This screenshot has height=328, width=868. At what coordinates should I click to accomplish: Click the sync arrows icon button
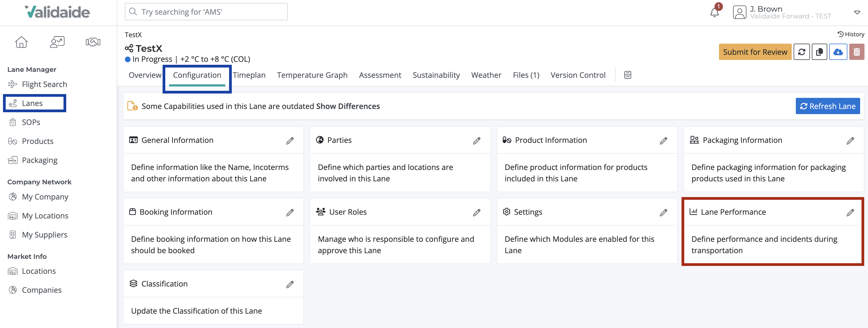(x=802, y=52)
